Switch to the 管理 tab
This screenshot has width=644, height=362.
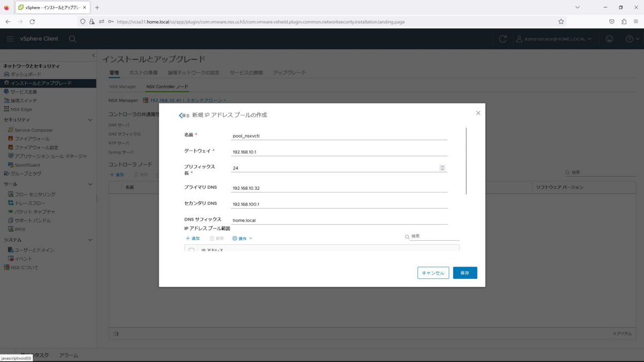click(114, 72)
